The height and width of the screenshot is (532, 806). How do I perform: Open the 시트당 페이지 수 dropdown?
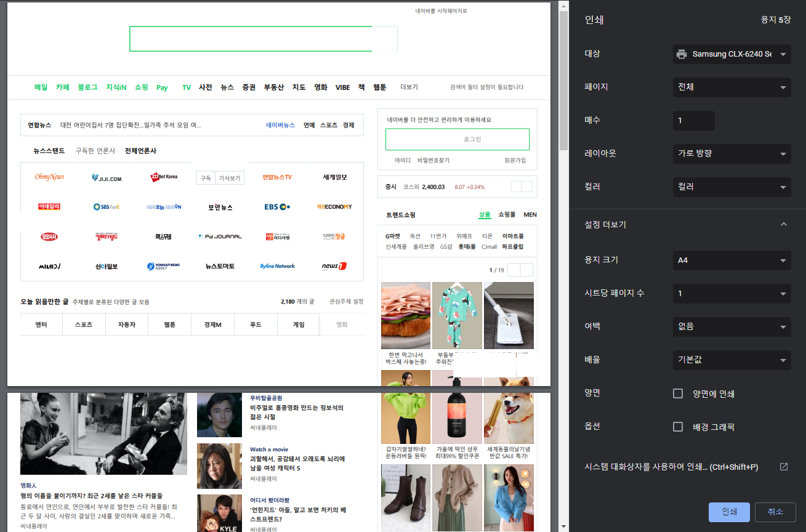(731, 293)
